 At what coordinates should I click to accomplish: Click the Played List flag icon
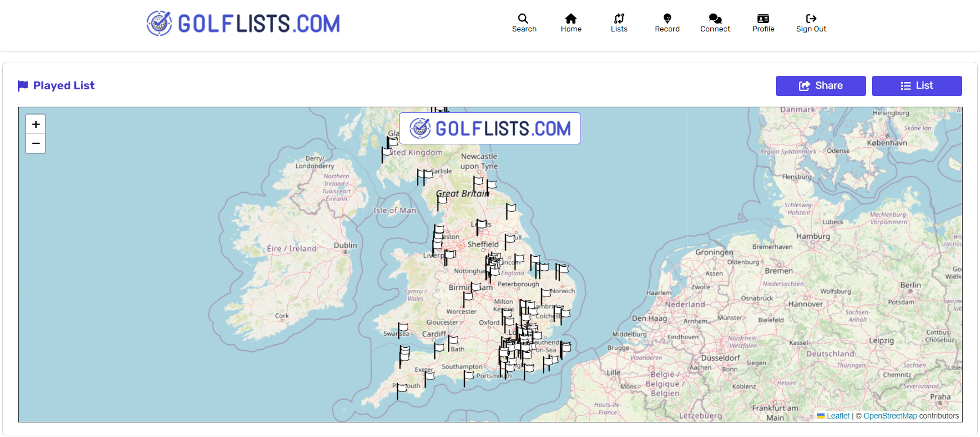tap(23, 85)
